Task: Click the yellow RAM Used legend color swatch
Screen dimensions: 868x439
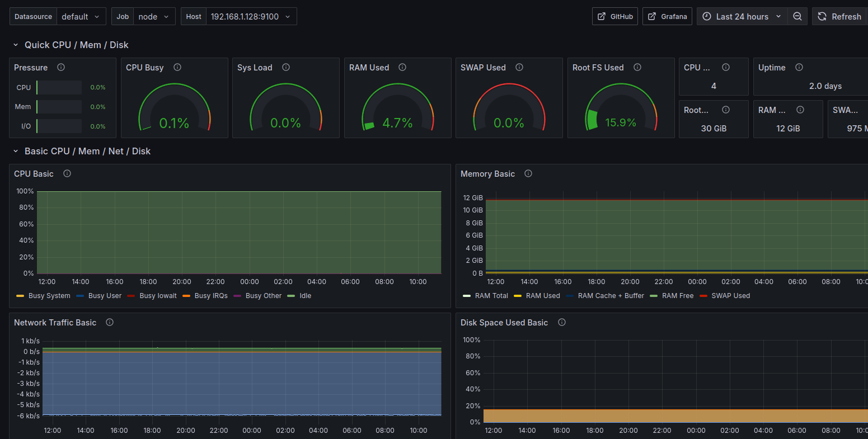Action: click(x=518, y=296)
